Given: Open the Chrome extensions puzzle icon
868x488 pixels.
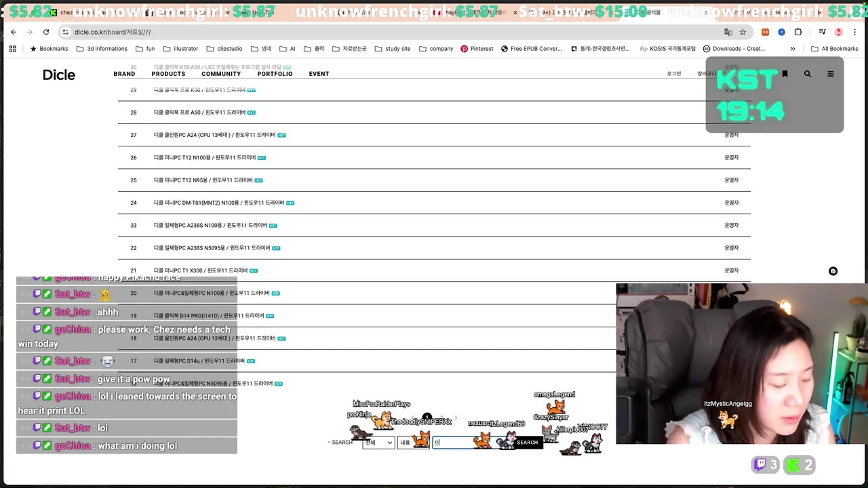Looking at the screenshot, I should 798,32.
